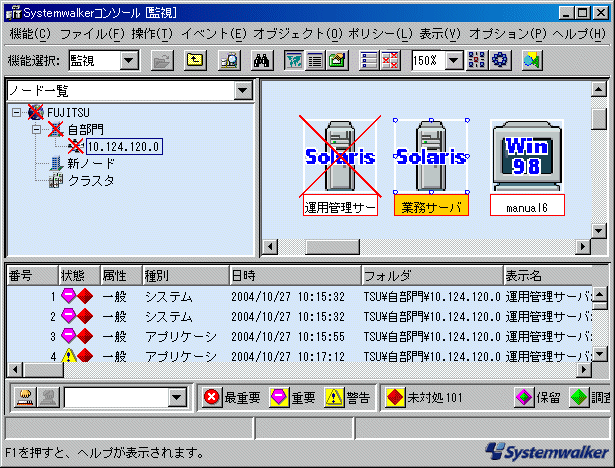
Task: Sort events by フォルダ column header
Action: 432,275
